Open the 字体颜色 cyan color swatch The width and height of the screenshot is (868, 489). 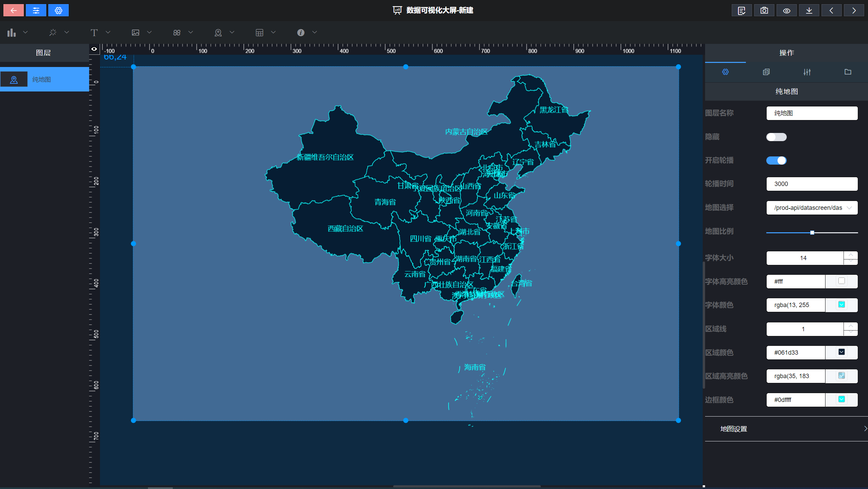point(841,305)
